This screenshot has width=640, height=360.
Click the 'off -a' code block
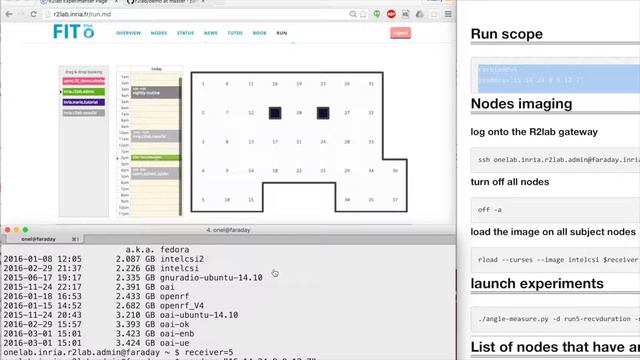556,210
